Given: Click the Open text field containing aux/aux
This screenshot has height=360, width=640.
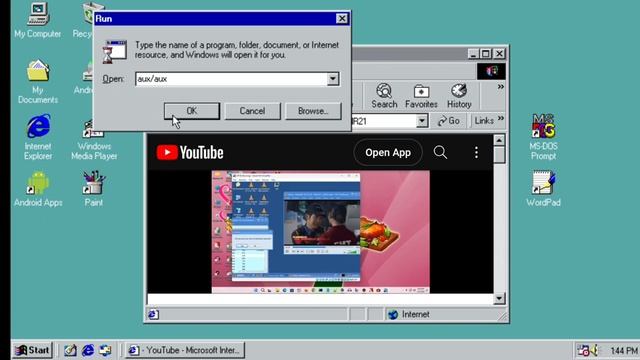Looking at the screenshot, I should click(231, 79).
